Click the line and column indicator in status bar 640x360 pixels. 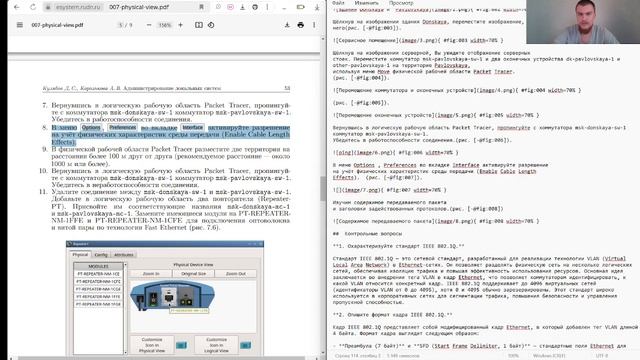pyautogui.click(x=359, y=356)
